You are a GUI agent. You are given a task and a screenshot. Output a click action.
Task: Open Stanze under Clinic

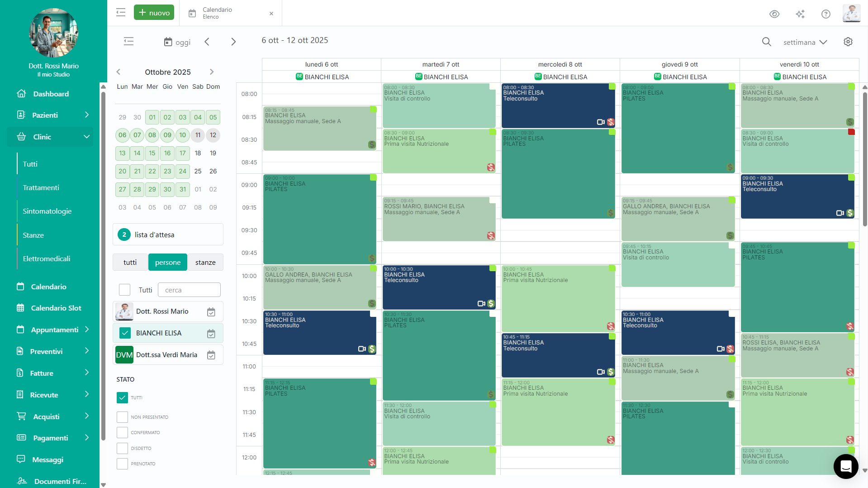click(x=33, y=235)
